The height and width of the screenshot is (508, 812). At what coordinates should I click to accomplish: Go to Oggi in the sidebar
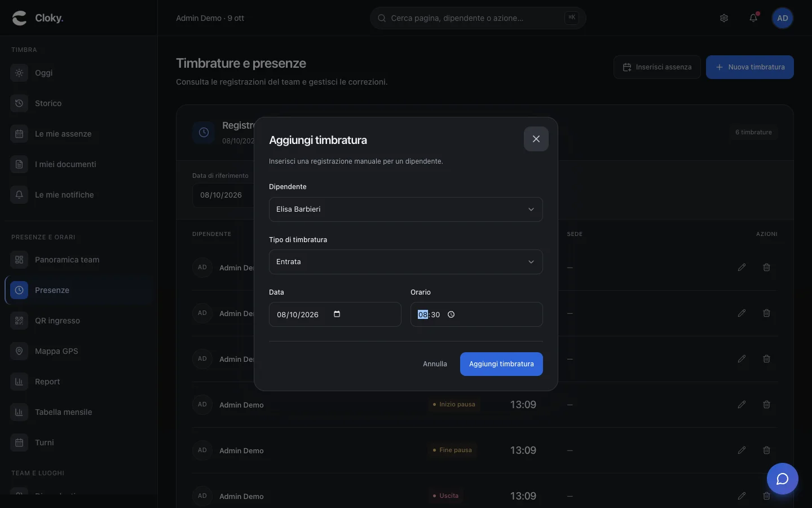(78, 73)
